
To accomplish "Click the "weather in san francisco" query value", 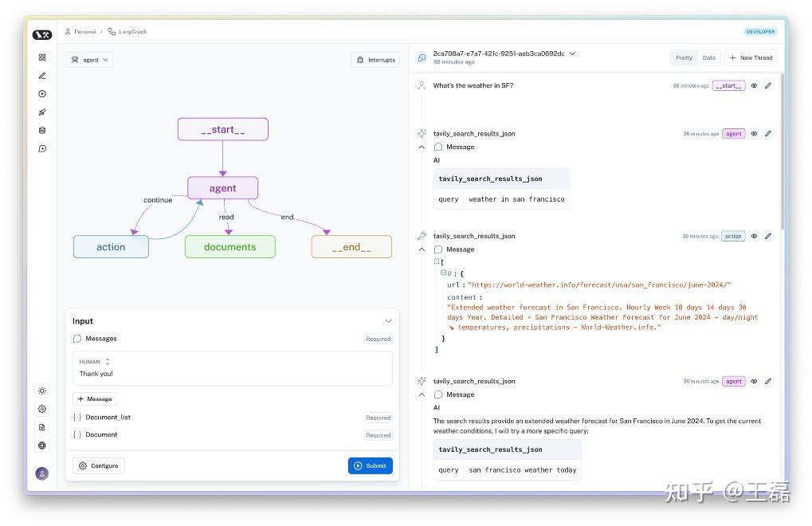I will 516,199.
